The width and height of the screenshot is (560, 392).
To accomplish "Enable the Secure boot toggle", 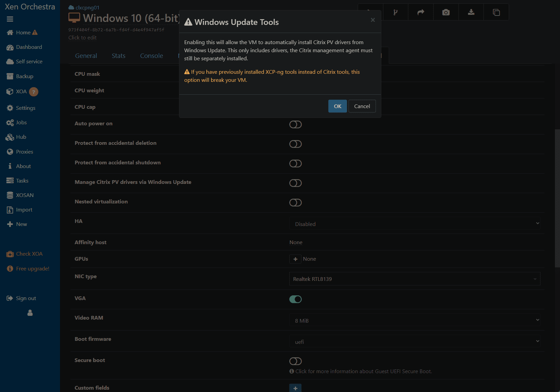I will coord(295,361).
